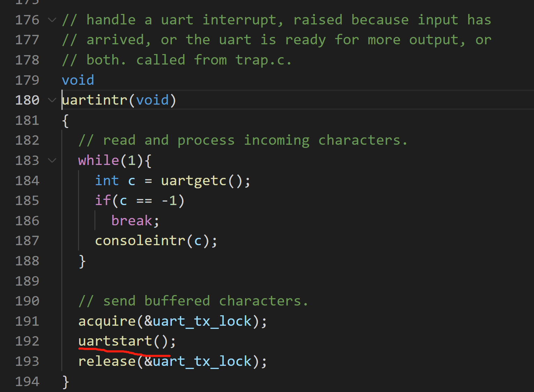Click the uartstart() call underlined in red

pos(115,341)
